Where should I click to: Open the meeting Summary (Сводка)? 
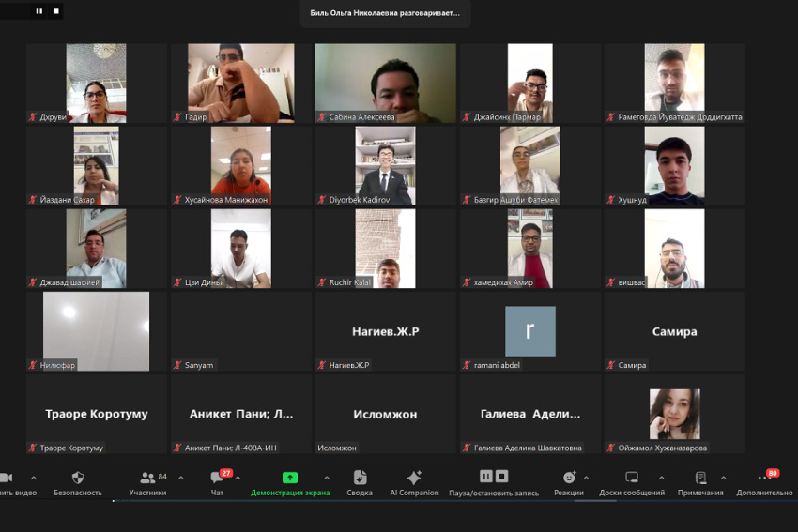coord(360,479)
